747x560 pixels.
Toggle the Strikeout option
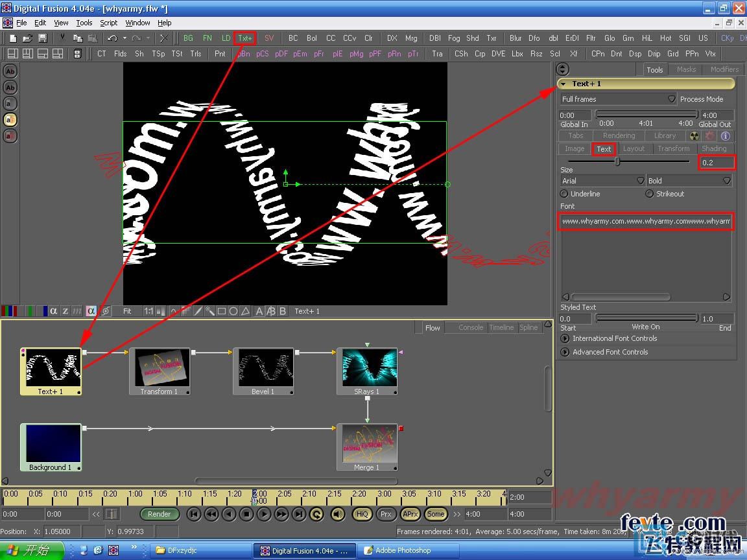click(x=665, y=194)
